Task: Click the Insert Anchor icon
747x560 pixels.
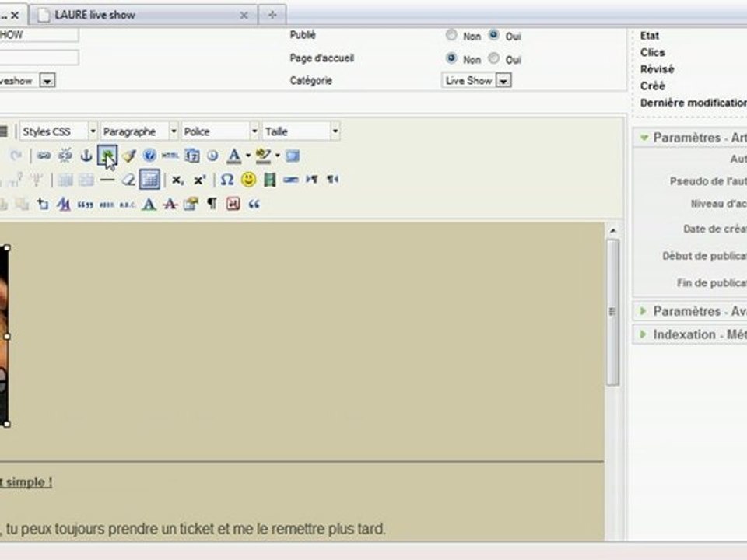Action: [86, 156]
